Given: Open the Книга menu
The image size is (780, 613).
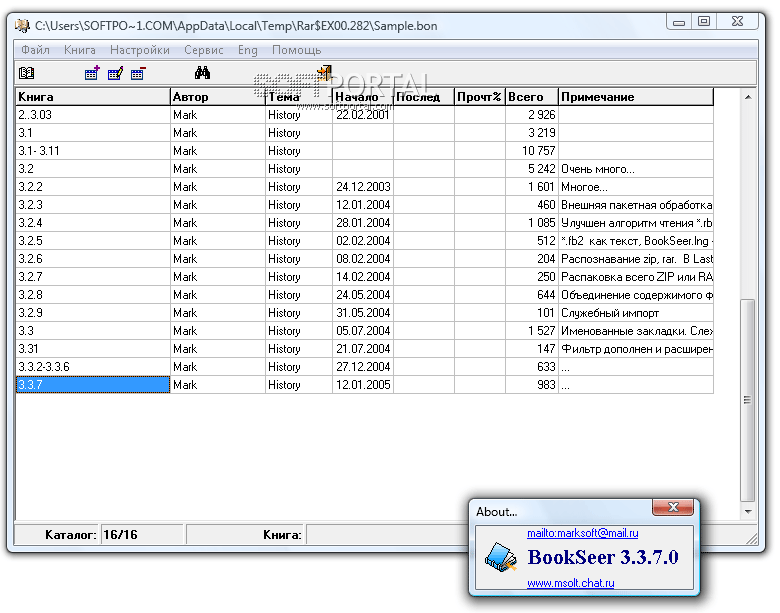Looking at the screenshot, I should pos(80,50).
